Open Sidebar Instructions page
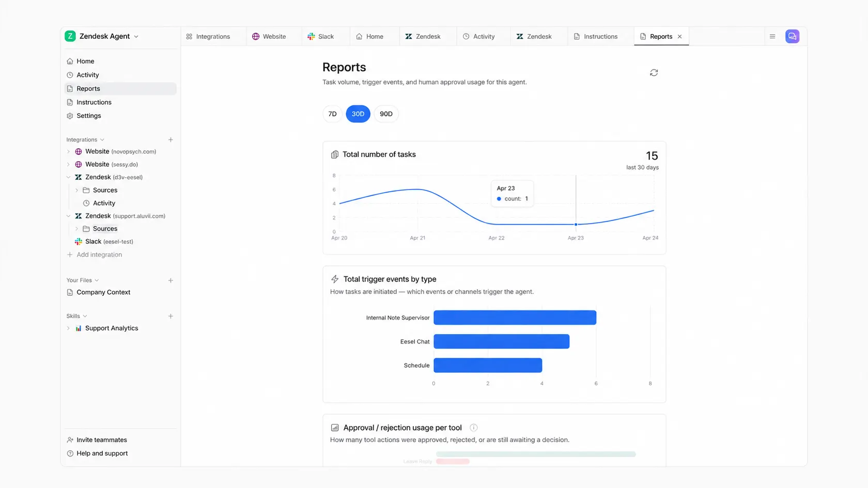868x488 pixels. coord(120,102)
